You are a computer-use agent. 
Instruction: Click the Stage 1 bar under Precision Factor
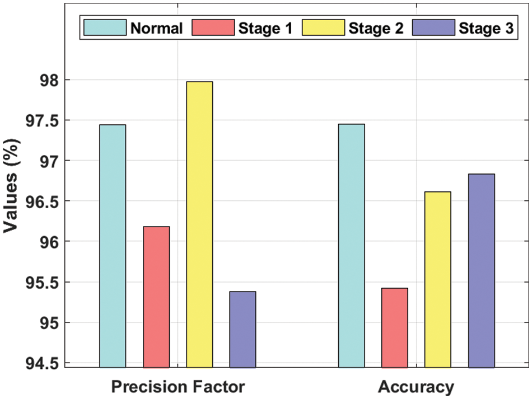click(x=156, y=297)
